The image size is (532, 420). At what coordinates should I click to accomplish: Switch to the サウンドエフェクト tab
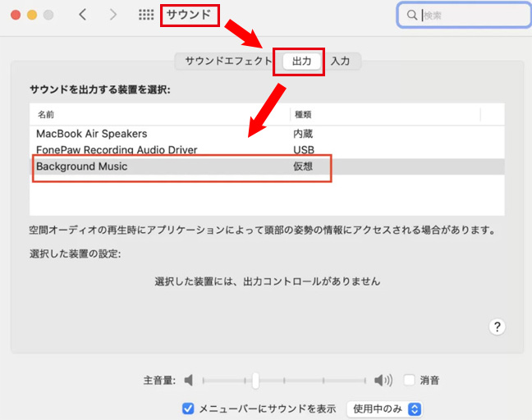click(228, 61)
